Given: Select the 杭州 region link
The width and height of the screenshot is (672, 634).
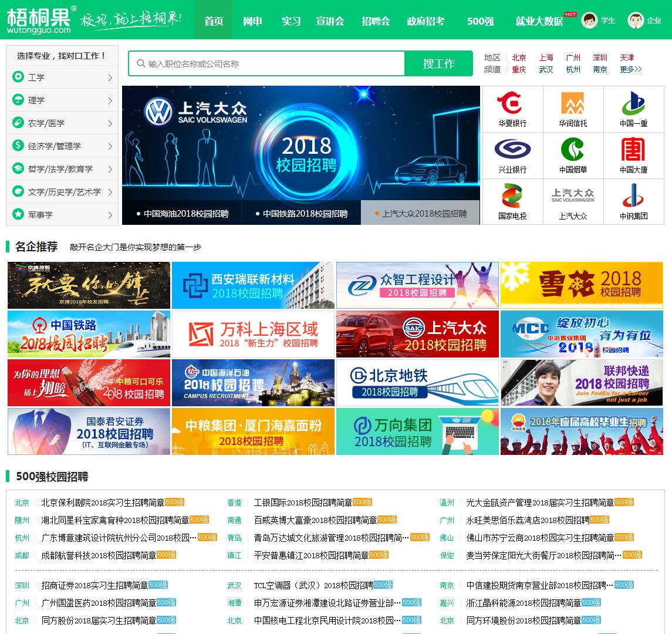Looking at the screenshot, I should click(573, 69).
